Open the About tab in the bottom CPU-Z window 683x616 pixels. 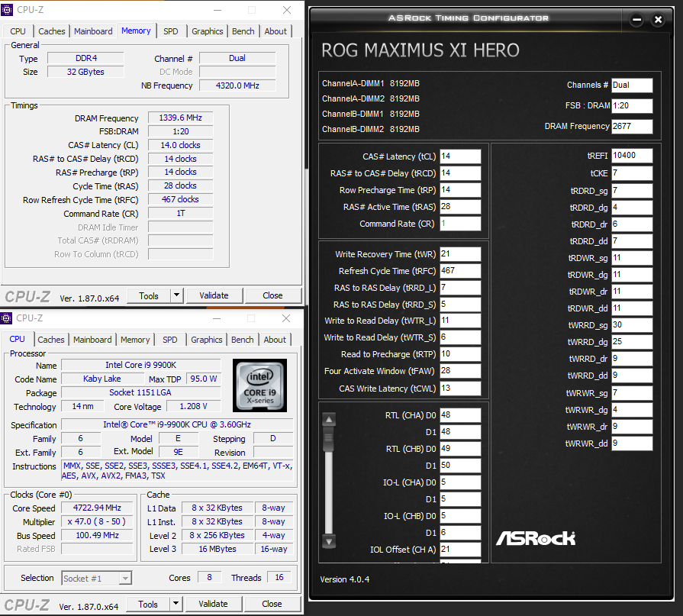click(x=275, y=340)
